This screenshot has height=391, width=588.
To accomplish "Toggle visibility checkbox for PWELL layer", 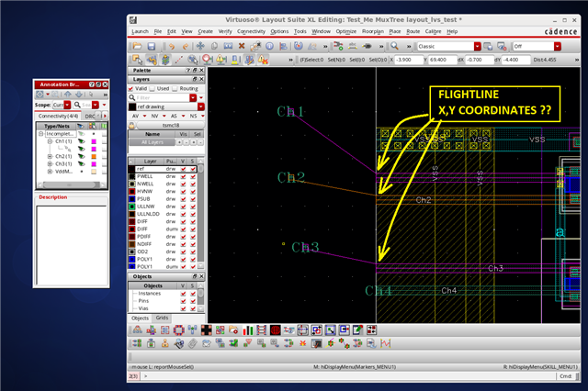I will (184, 176).
